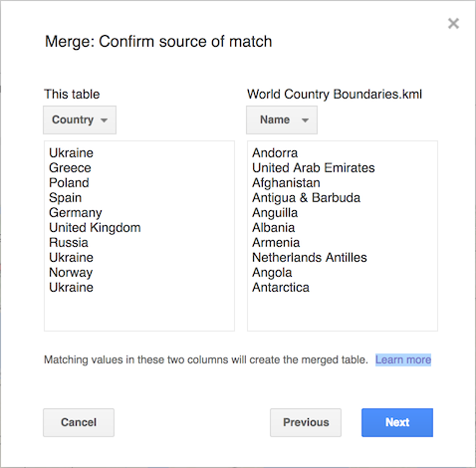Click United Arab Emirates entry

point(314,167)
